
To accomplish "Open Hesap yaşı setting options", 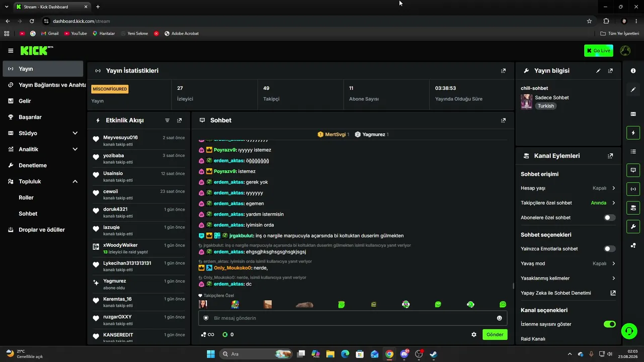I will (x=568, y=188).
